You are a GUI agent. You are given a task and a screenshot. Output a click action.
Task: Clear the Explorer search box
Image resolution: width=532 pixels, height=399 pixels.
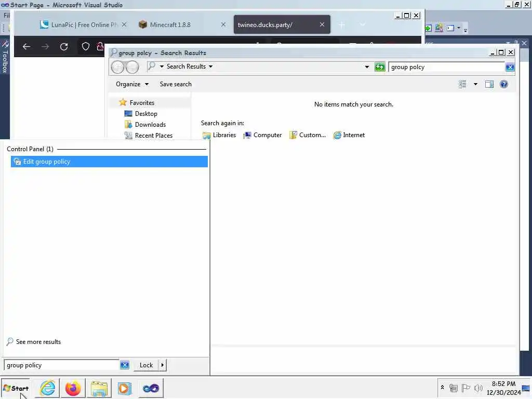(x=510, y=67)
